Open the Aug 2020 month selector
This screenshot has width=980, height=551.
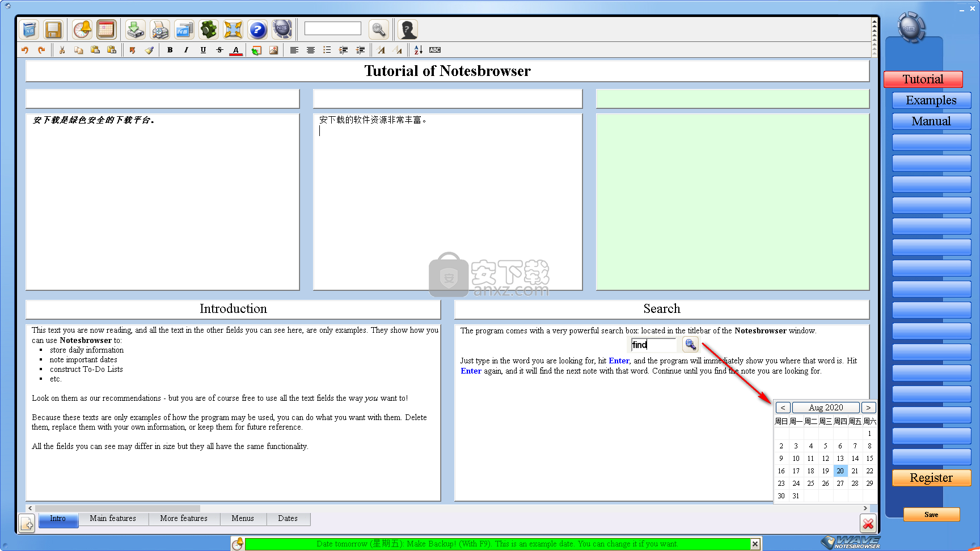tap(826, 408)
